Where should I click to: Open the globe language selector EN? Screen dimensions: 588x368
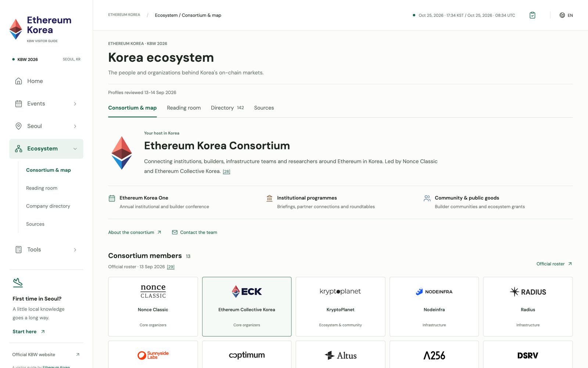(x=566, y=15)
